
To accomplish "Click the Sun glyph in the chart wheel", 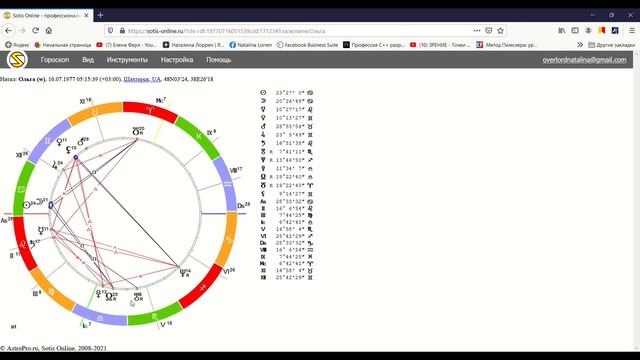I will click(27, 205).
